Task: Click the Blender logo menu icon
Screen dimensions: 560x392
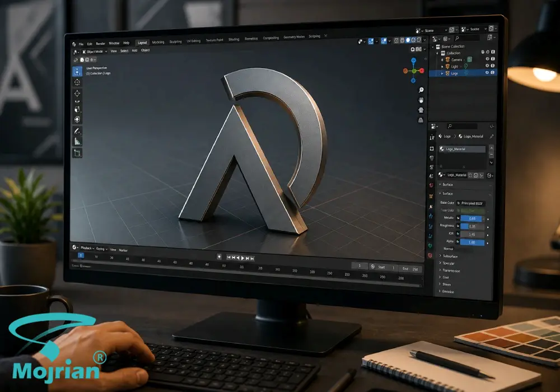Action: tap(74, 44)
